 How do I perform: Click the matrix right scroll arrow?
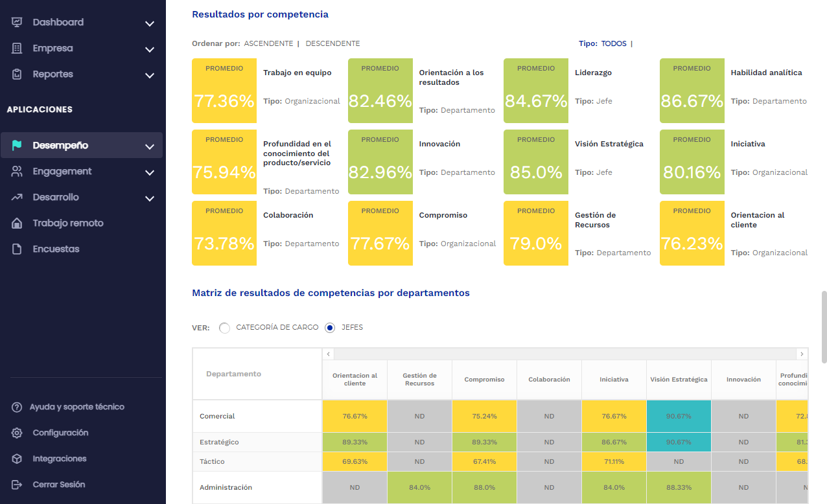[x=802, y=354]
